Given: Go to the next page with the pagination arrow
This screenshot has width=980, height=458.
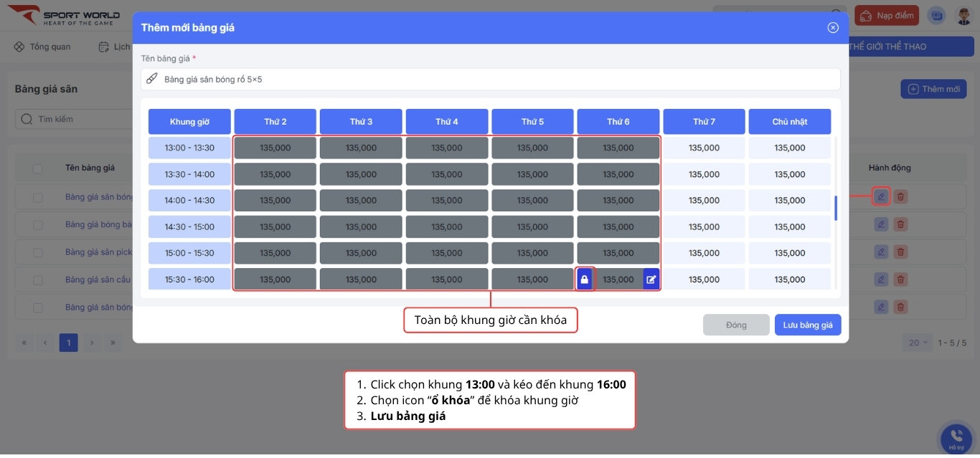Looking at the screenshot, I should click(91, 343).
